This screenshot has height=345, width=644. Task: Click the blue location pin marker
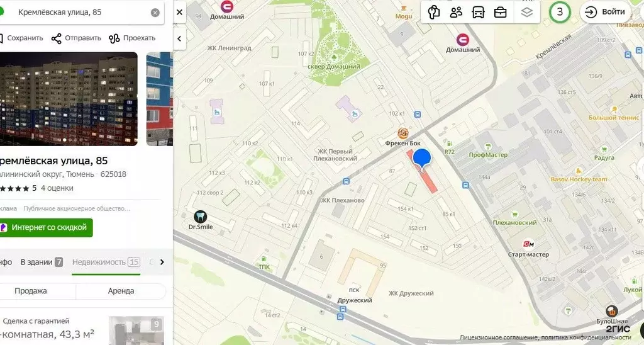click(x=421, y=159)
